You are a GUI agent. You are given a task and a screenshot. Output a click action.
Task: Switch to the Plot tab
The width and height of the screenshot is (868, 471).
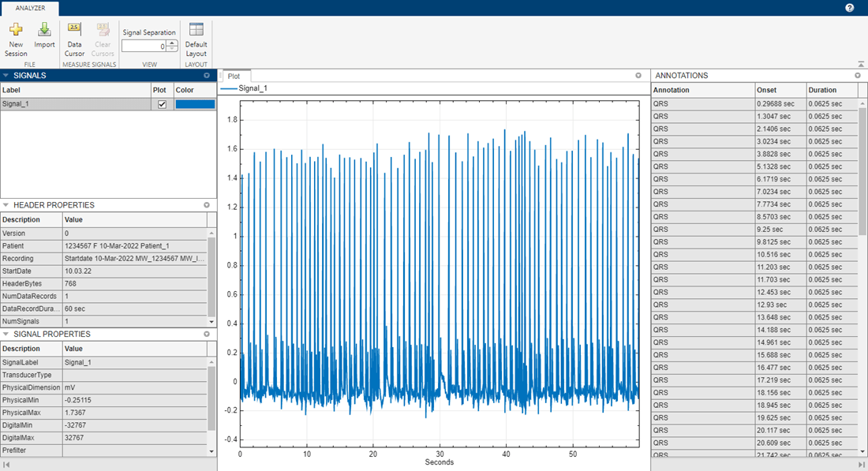234,77
